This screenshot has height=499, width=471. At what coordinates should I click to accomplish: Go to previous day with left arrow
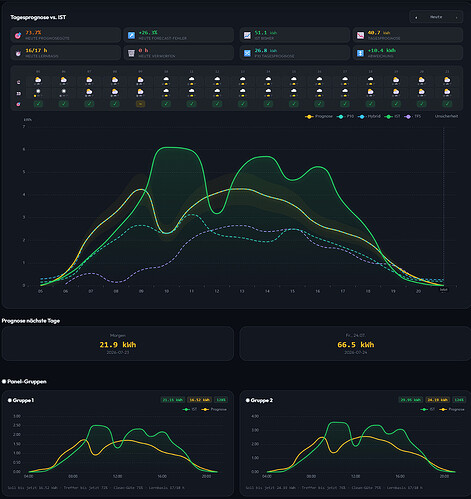pyautogui.click(x=416, y=17)
